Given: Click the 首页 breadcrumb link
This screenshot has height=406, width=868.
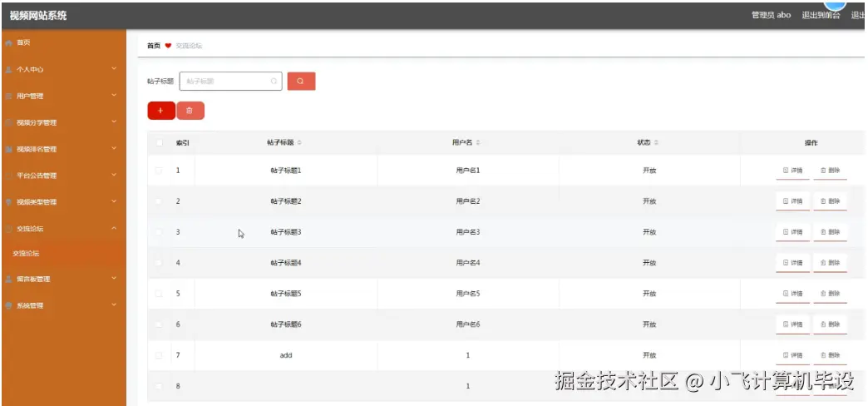Looking at the screenshot, I should point(153,46).
